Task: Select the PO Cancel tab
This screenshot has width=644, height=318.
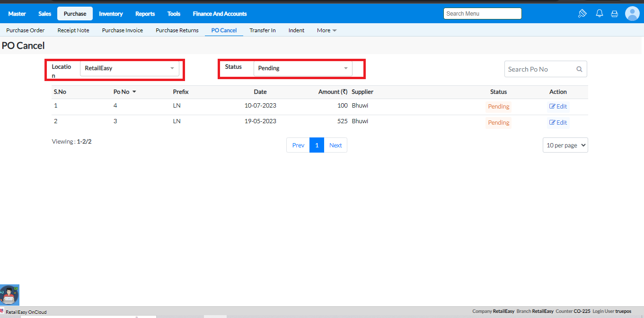Action: [x=224, y=30]
